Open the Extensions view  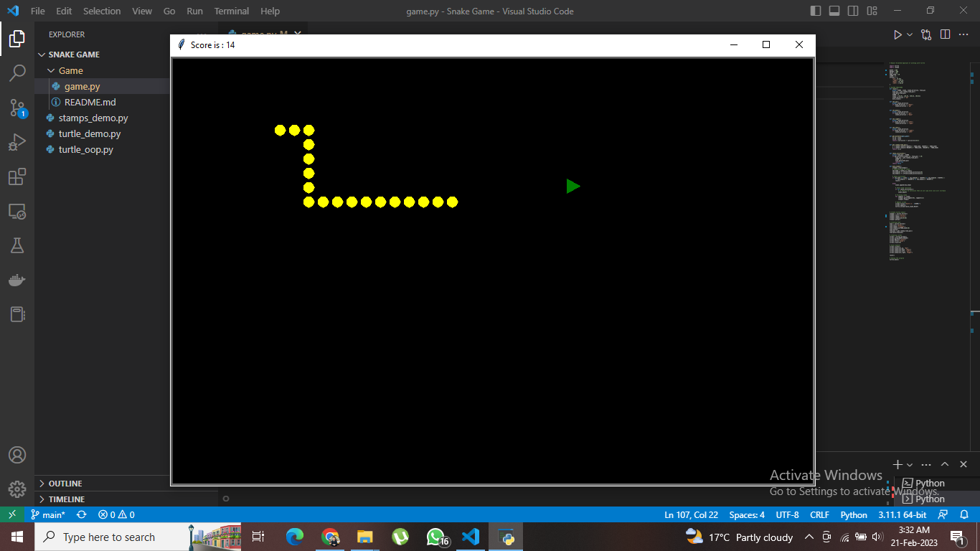tap(17, 176)
